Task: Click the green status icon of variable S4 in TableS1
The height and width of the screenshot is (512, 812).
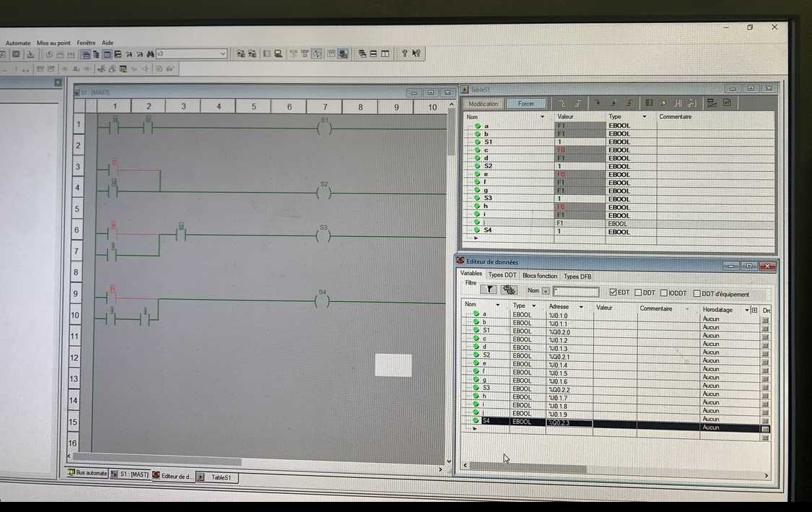Action: 477,231
